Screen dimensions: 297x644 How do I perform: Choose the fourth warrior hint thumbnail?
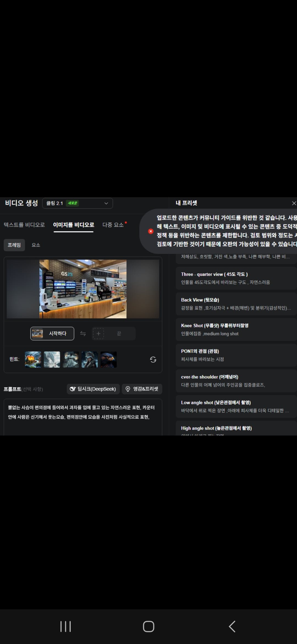pos(90,359)
